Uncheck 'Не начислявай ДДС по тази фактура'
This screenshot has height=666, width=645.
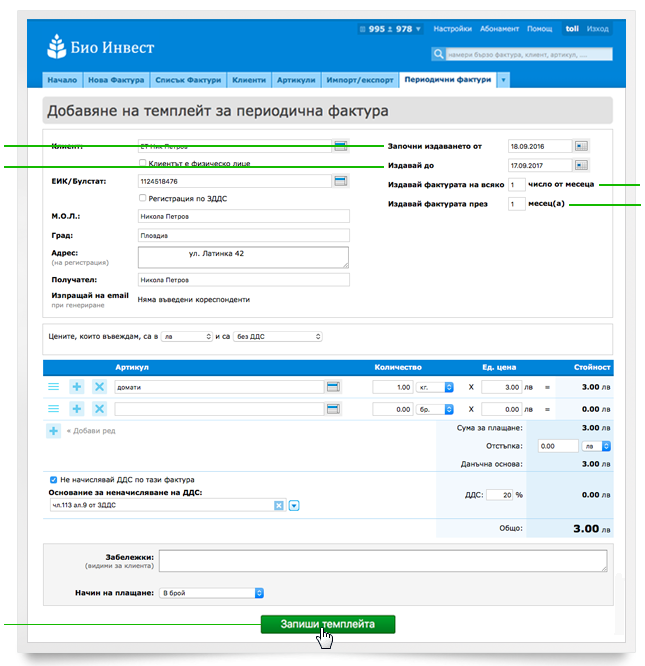tap(53, 480)
